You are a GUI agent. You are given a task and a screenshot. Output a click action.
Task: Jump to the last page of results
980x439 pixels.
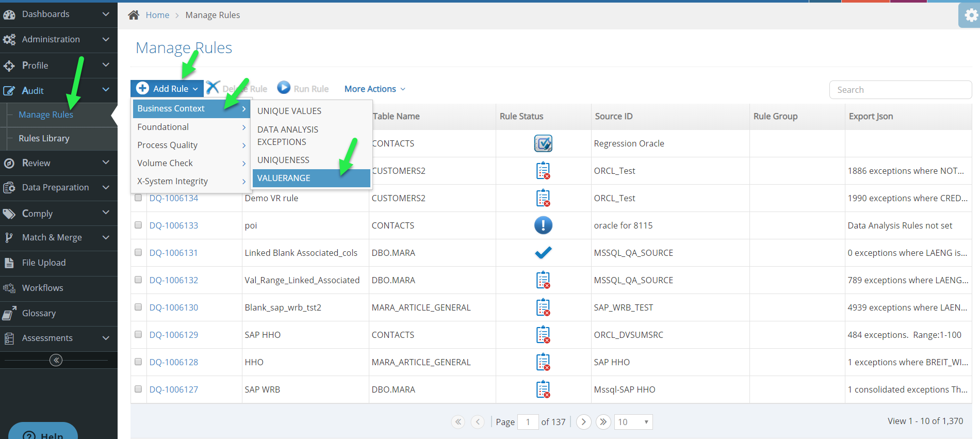coord(603,422)
